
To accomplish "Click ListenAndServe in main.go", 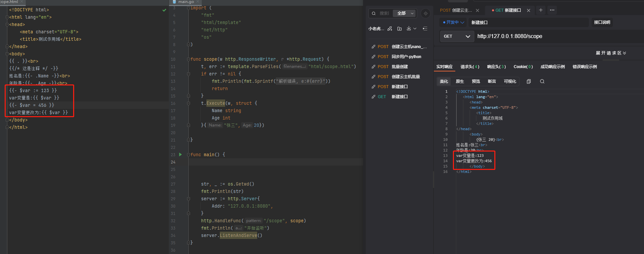I will click(238, 236).
